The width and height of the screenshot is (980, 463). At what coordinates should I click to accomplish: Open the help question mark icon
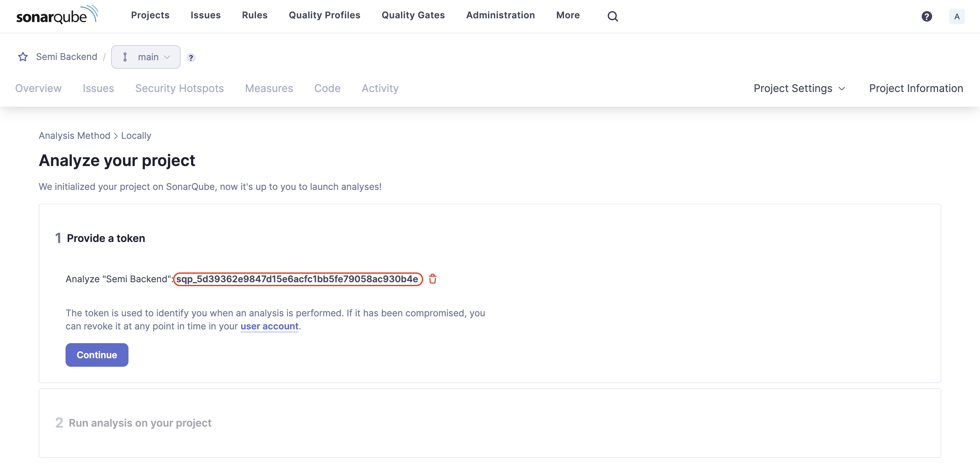tap(927, 16)
